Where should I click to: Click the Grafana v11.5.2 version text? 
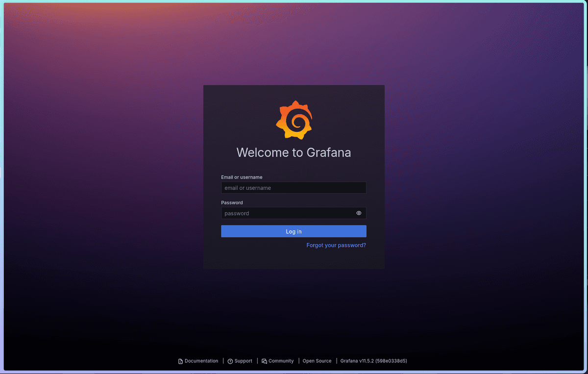click(374, 361)
